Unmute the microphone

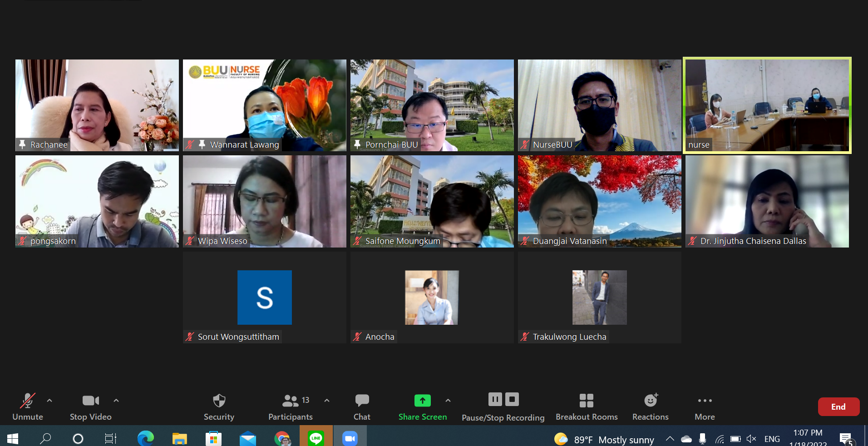28,406
